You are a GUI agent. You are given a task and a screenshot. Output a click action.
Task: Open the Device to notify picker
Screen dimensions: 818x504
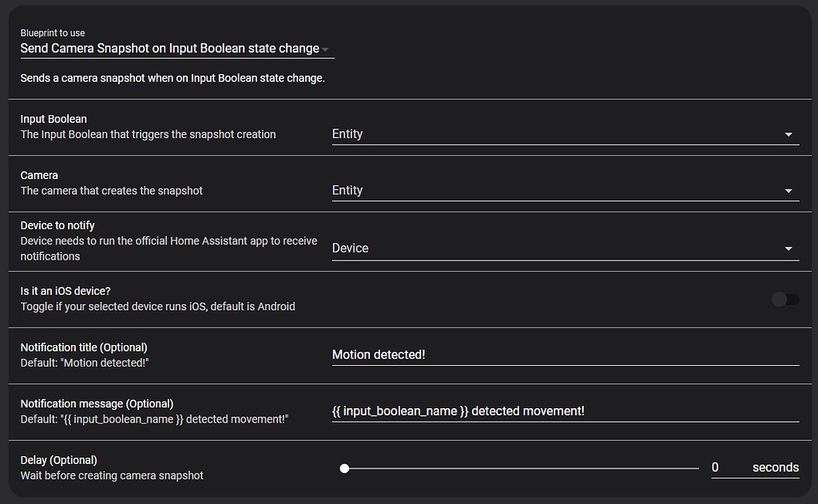(559, 248)
